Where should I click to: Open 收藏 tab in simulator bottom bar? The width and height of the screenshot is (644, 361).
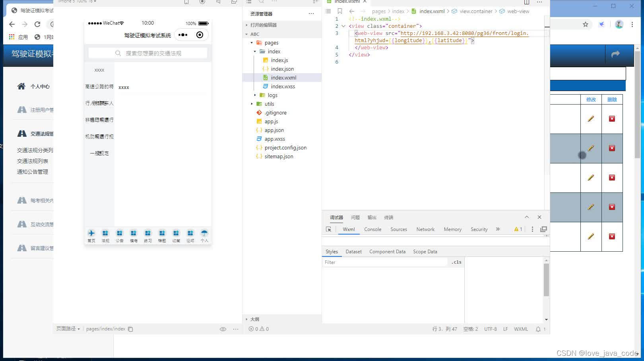click(x=176, y=236)
